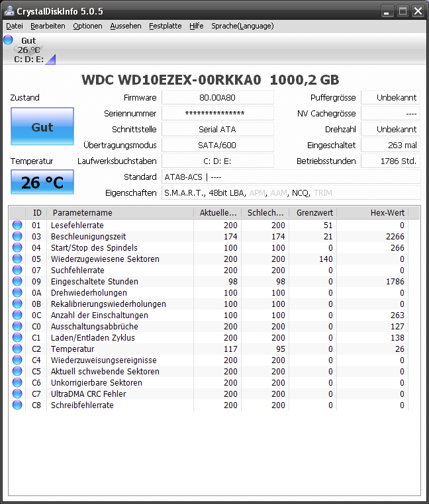Click the status orb for Laden/Entladen Zyklus
Screen dimensions: 429x504
[17, 337]
